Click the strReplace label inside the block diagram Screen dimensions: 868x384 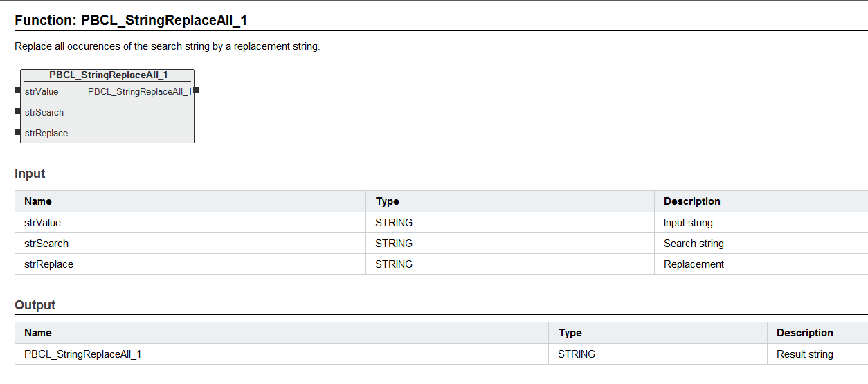coord(46,134)
